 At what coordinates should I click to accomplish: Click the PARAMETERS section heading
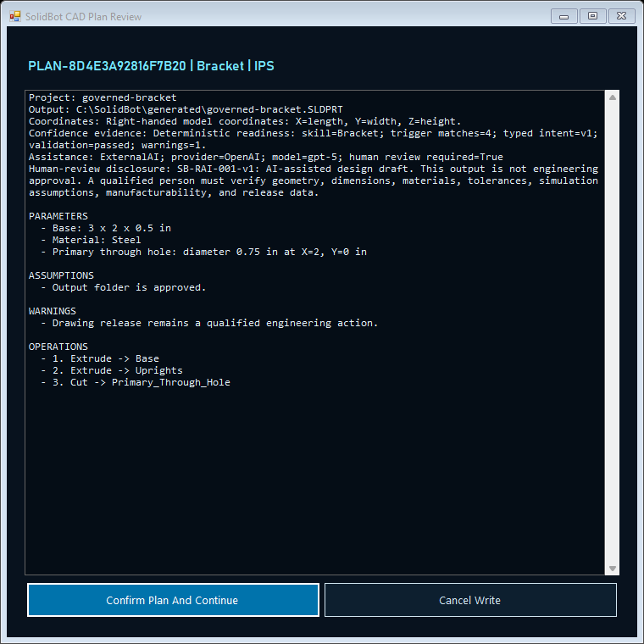pyautogui.click(x=58, y=216)
